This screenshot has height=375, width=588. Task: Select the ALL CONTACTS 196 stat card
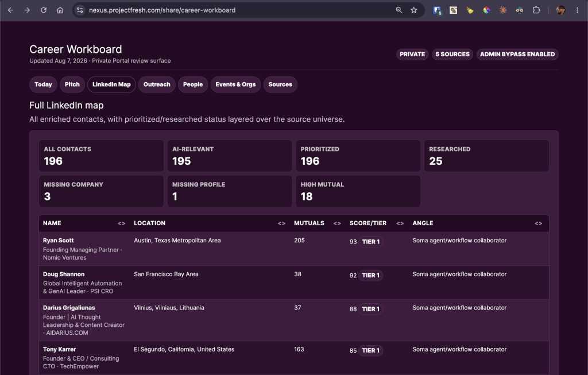101,156
